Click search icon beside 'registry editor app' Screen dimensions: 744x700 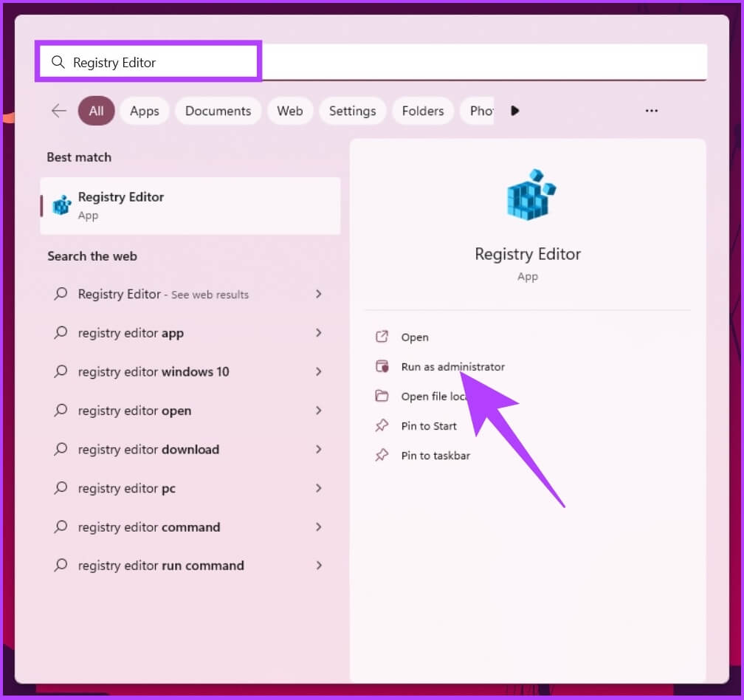click(61, 332)
